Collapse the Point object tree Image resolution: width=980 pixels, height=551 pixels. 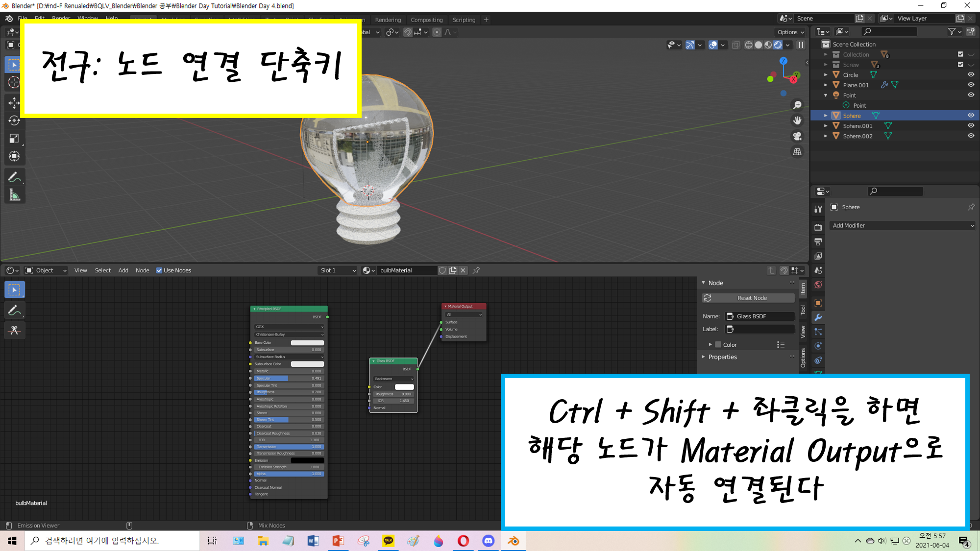[x=826, y=95]
